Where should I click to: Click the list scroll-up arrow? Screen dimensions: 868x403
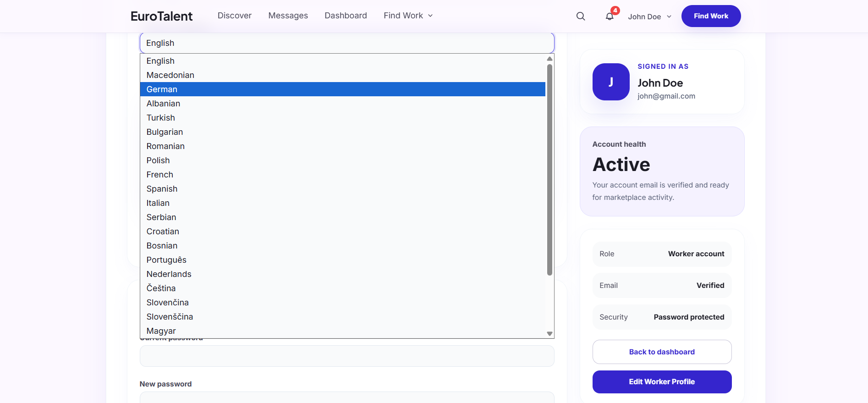(549, 59)
